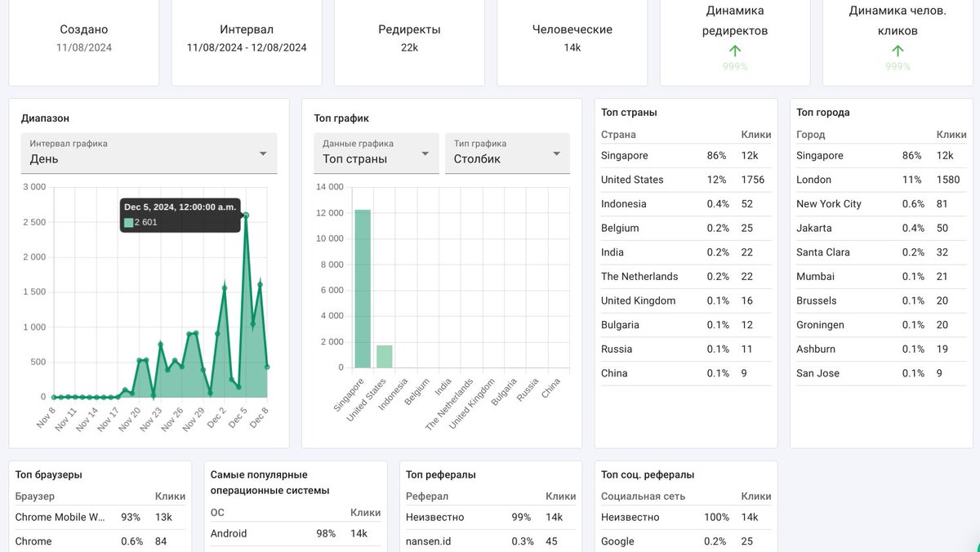
Task: Click the Indonesia country row
Action: [x=686, y=204]
